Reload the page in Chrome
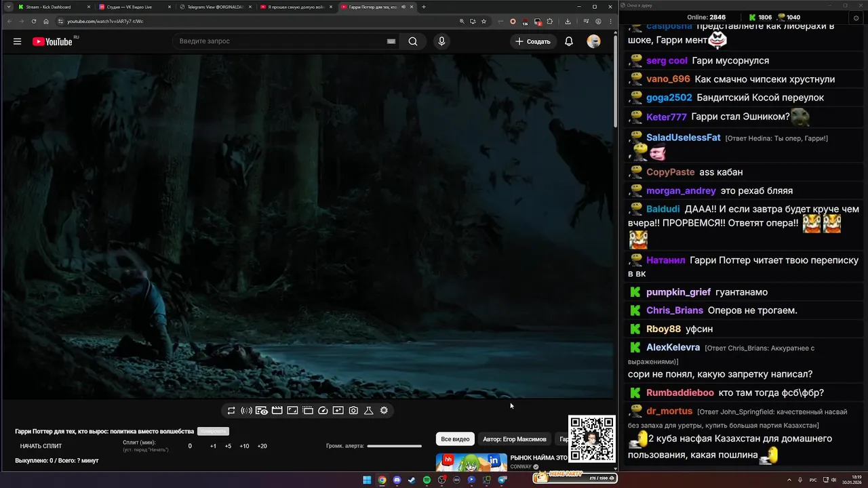This screenshot has height=488, width=868. pyautogui.click(x=34, y=21)
